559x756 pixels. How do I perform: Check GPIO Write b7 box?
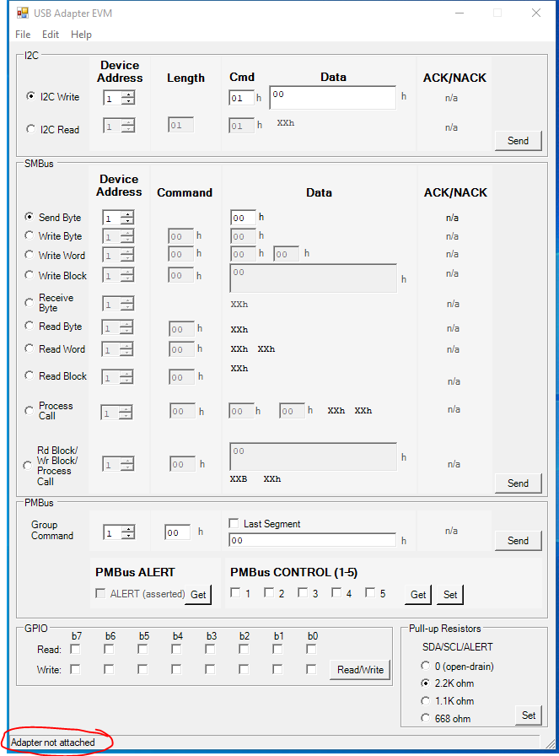coord(75,669)
